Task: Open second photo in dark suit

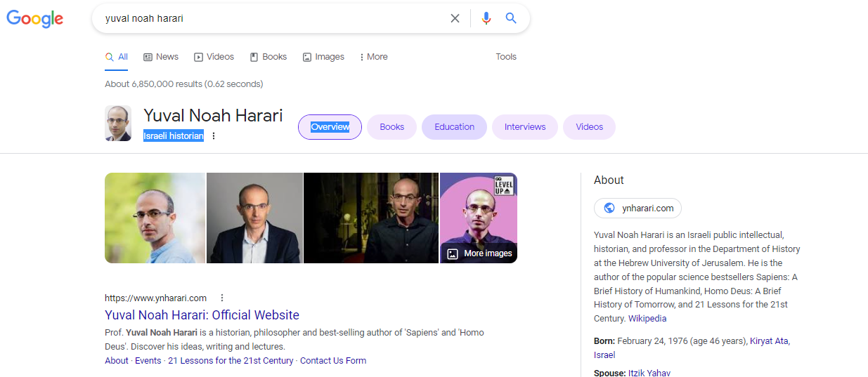Action: click(x=254, y=218)
